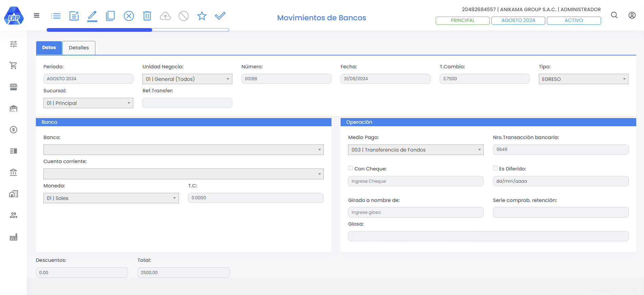The height and width of the screenshot is (295, 644).
Task: Cancel with the circled X icon
Action: click(x=129, y=16)
